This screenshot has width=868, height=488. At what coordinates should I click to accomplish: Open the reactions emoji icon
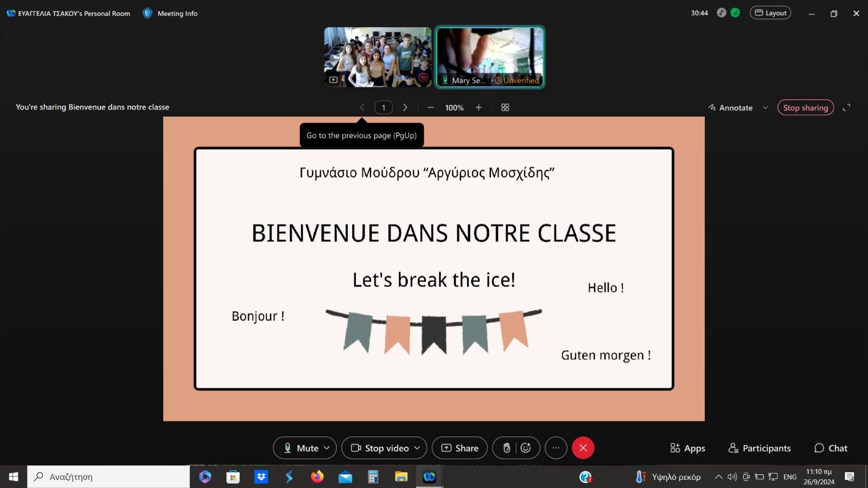(526, 448)
